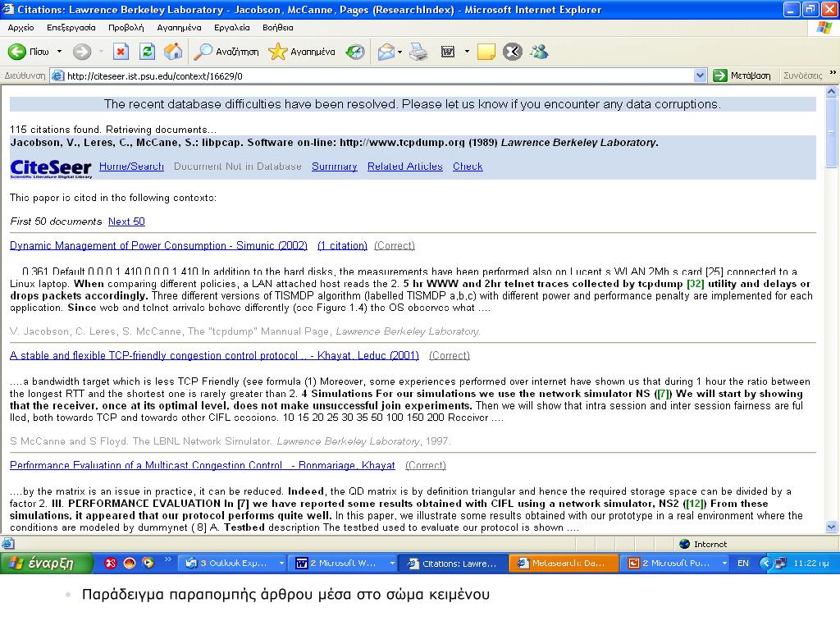Print the page with the printer icon

[x=418, y=52]
